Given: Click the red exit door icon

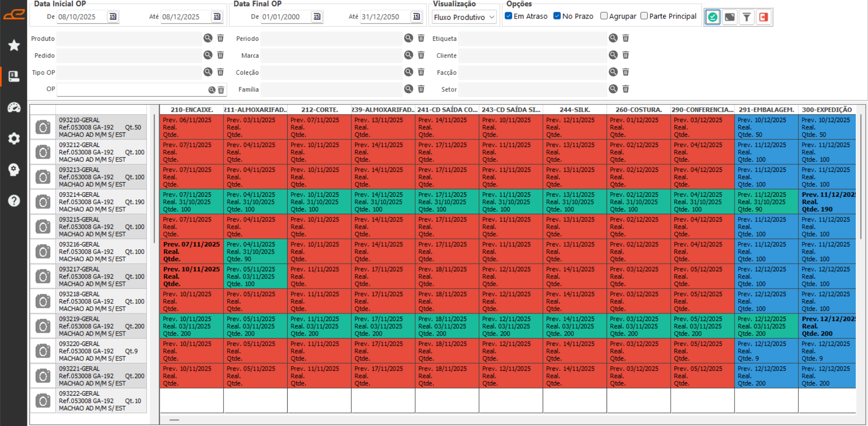Looking at the screenshot, I should 764,17.
